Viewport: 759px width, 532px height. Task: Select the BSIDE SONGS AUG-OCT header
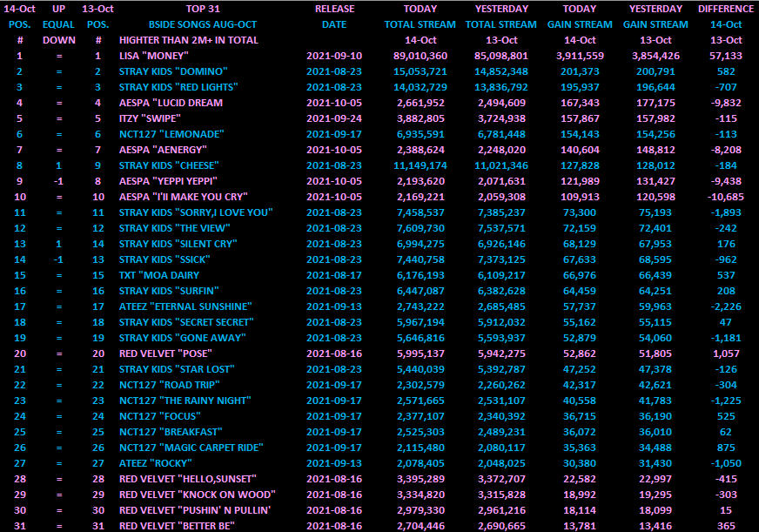tap(203, 24)
